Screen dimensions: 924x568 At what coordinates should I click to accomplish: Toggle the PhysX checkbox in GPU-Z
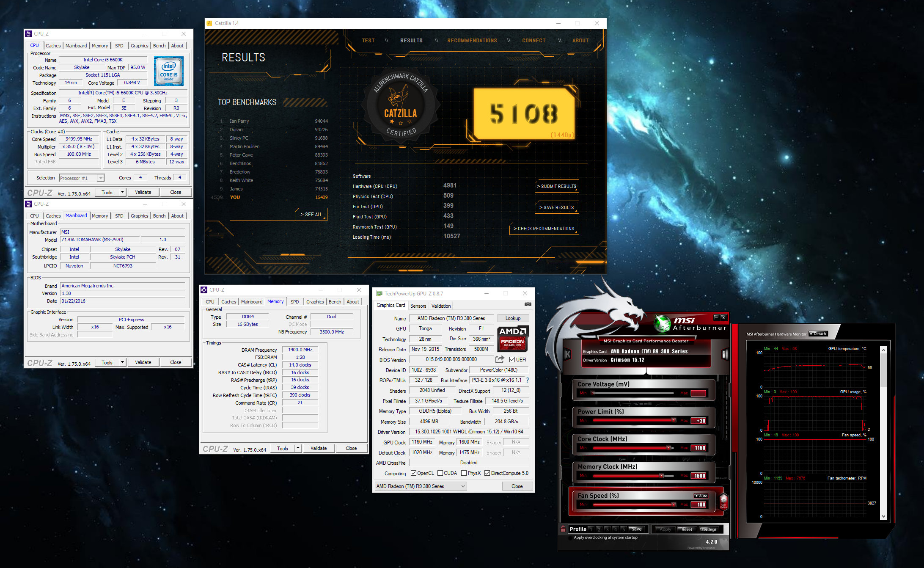[464, 473]
